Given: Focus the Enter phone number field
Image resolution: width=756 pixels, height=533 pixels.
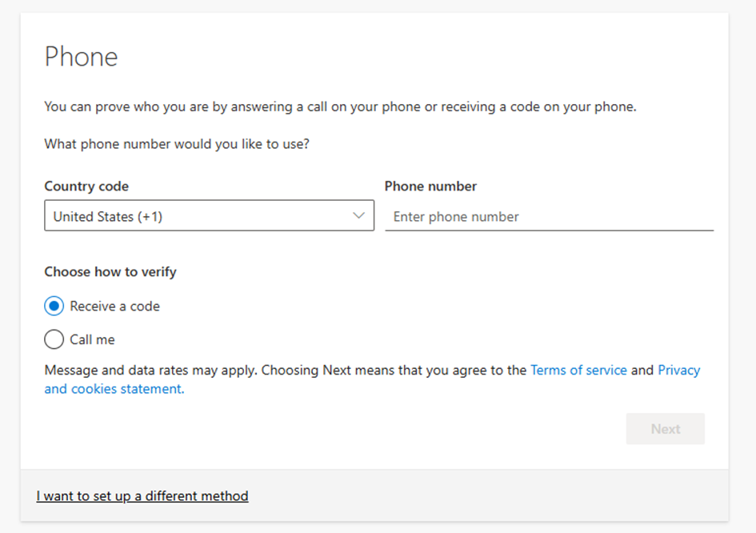Looking at the screenshot, I should [x=548, y=217].
